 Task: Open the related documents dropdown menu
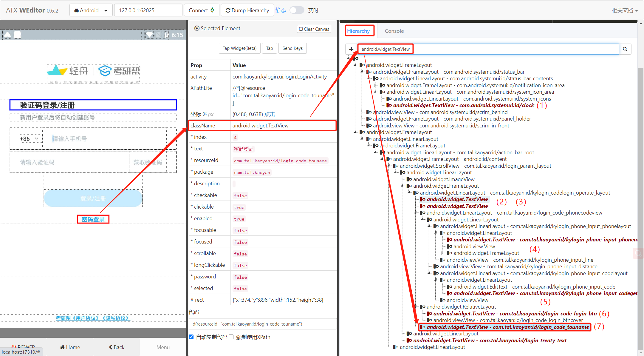tap(625, 10)
